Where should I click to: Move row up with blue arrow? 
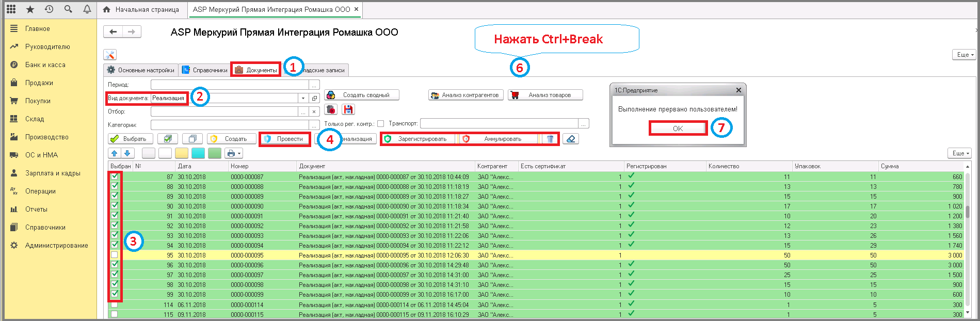115,153
